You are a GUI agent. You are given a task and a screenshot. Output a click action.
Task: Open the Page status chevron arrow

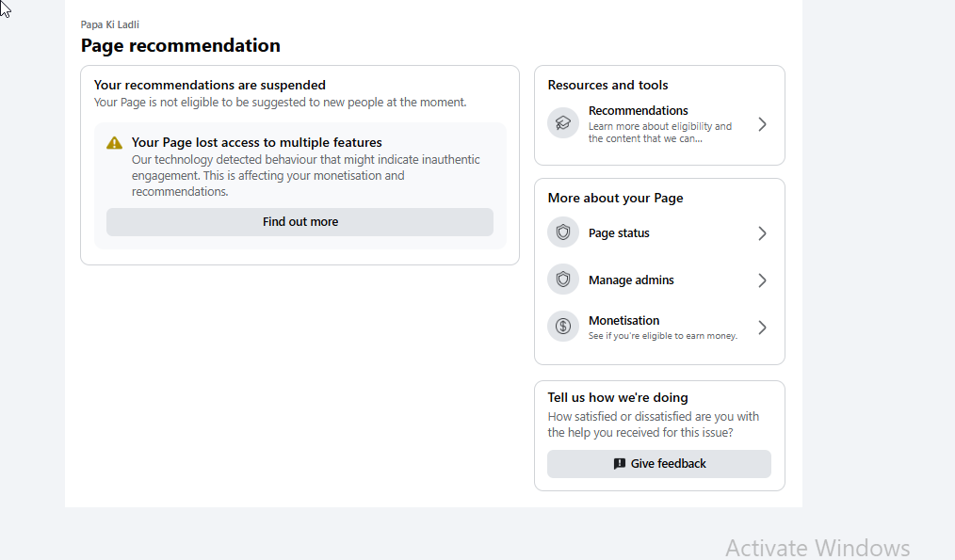(x=762, y=233)
